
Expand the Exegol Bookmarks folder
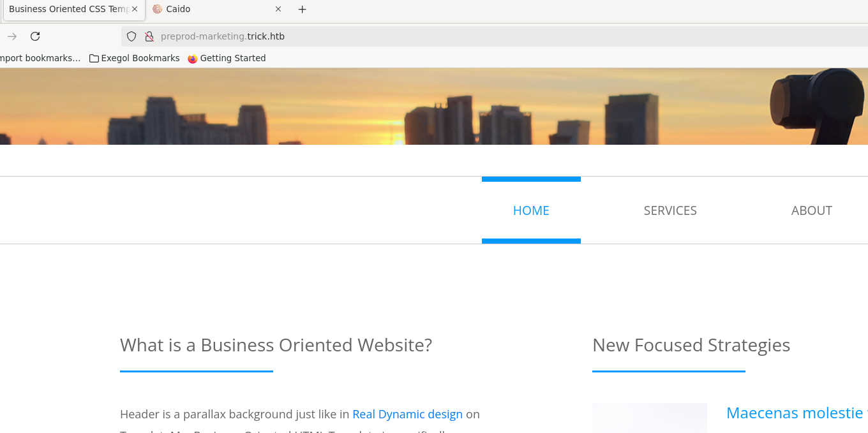click(x=135, y=58)
